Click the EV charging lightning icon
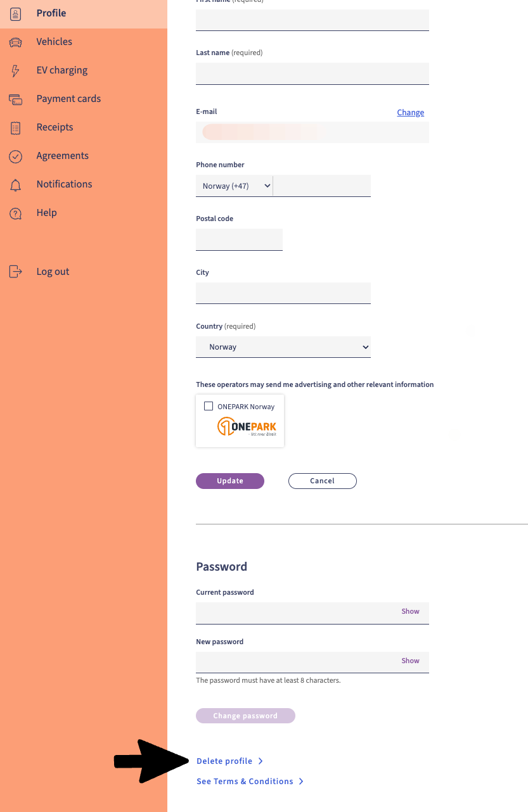 click(16, 70)
